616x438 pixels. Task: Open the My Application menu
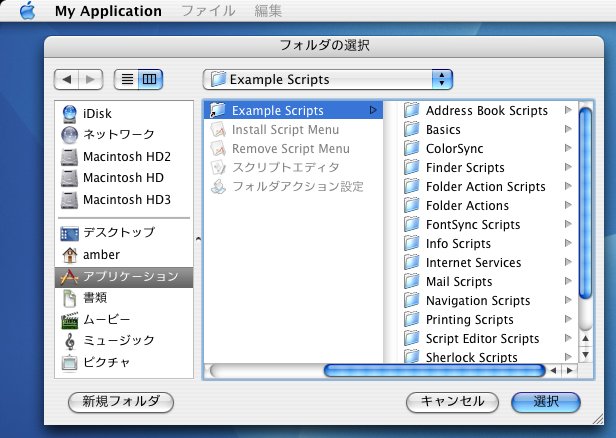pyautogui.click(x=108, y=11)
